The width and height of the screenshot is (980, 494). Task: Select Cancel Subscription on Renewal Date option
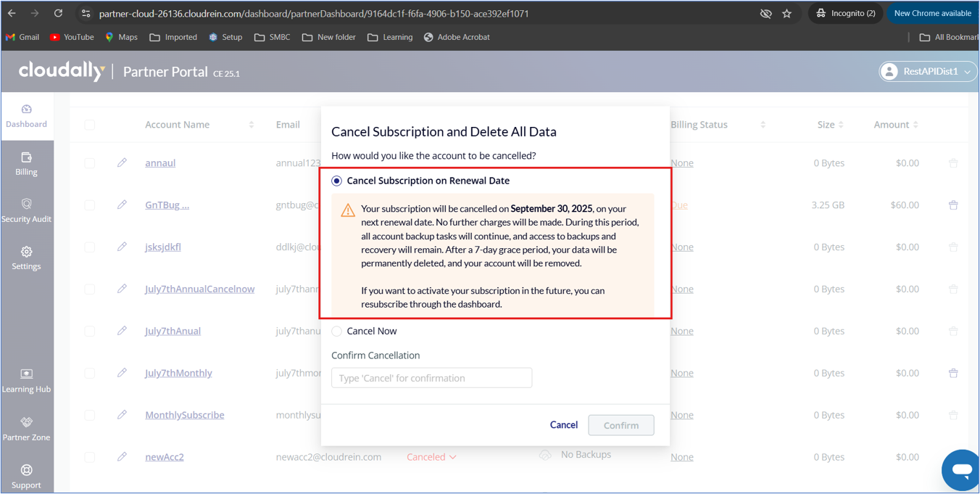336,181
